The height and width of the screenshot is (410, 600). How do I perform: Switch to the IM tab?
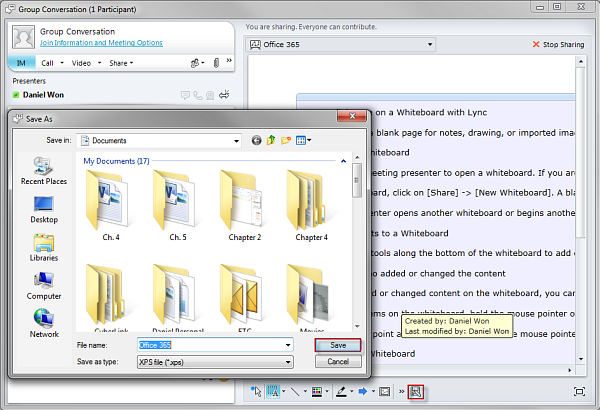click(21, 63)
